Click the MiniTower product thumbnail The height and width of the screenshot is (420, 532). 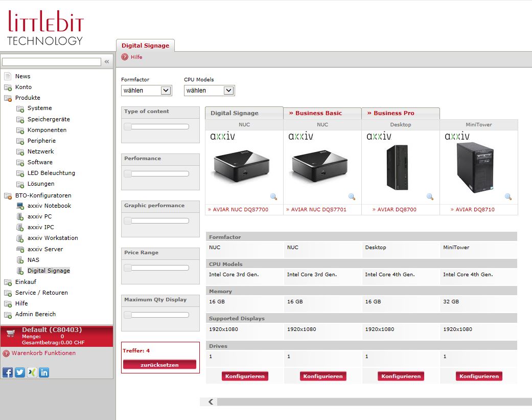[475, 167]
